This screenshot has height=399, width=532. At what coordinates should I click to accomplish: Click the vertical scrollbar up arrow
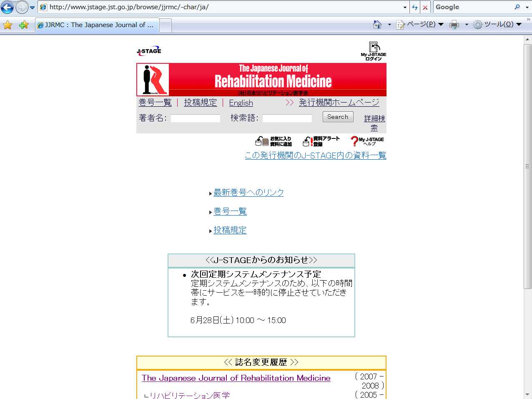tap(528, 39)
